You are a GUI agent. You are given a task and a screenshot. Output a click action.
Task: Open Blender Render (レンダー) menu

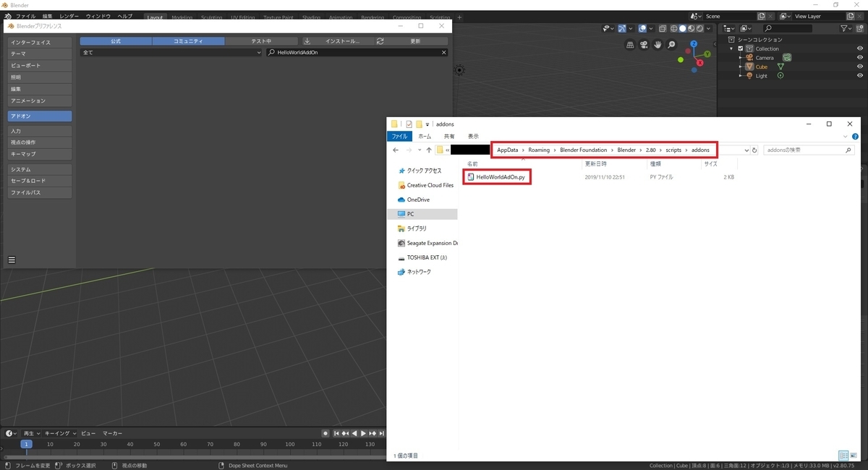tap(69, 16)
